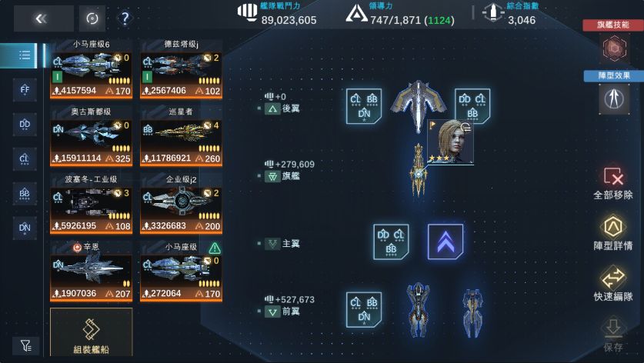Click the circular refresh icon at top
The image size is (644, 363).
92,18
